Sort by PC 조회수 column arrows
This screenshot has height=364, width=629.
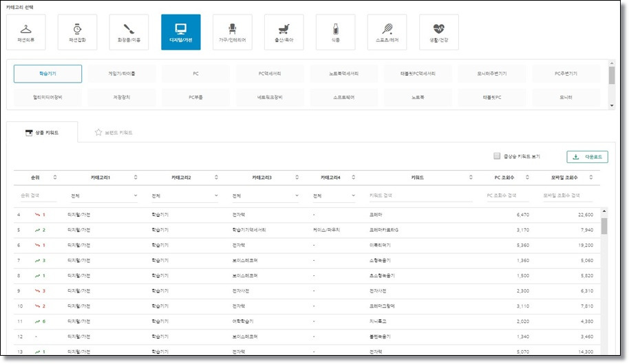pyautogui.click(x=527, y=178)
